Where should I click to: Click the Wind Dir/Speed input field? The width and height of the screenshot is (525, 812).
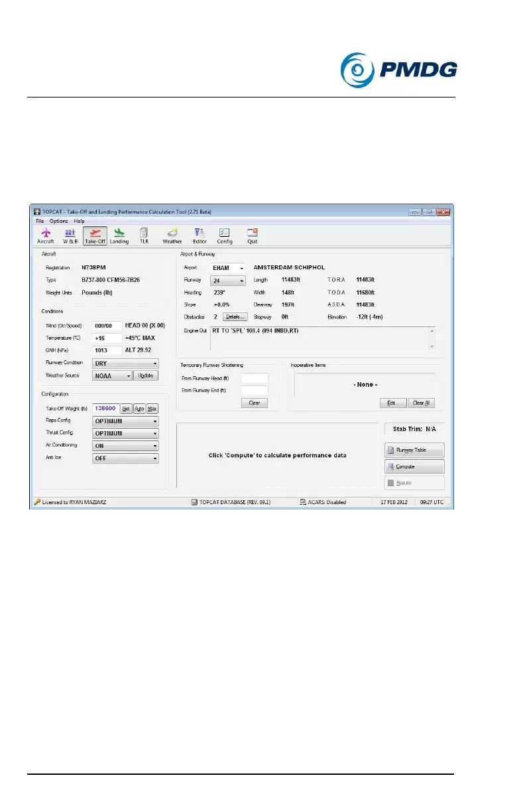click(x=107, y=326)
